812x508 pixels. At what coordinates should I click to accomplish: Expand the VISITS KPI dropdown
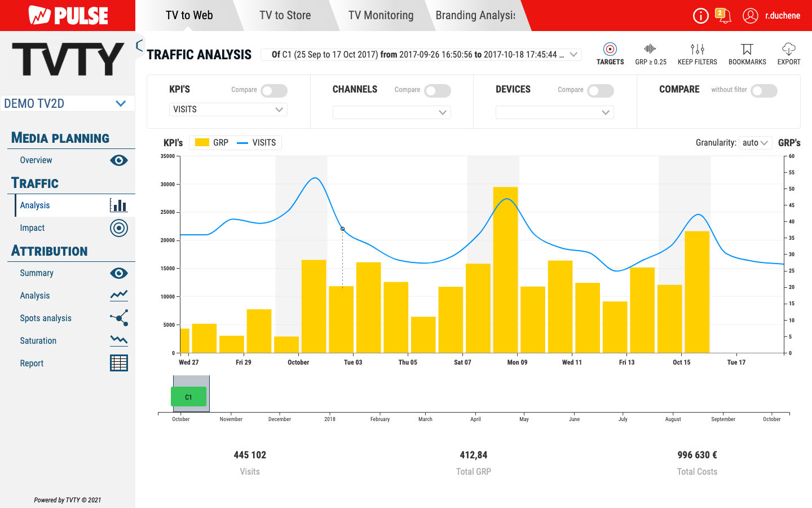pyautogui.click(x=228, y=110)
